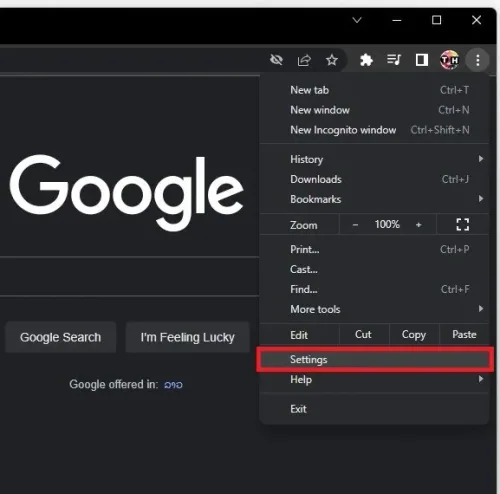The width and height of the screenshot is (500, 494).
Task: Click the Google Search button
Action: tap(60, 337)
